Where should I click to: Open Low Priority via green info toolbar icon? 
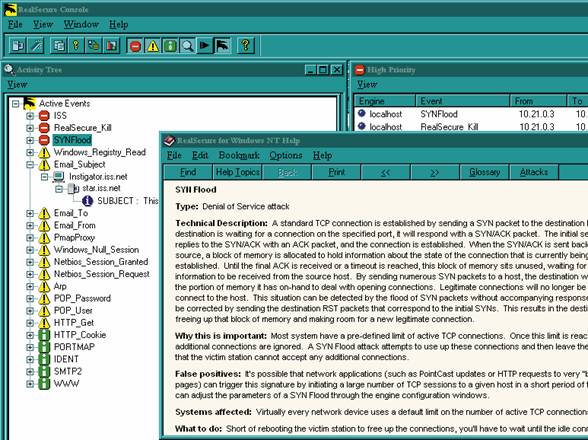point(170,46)
